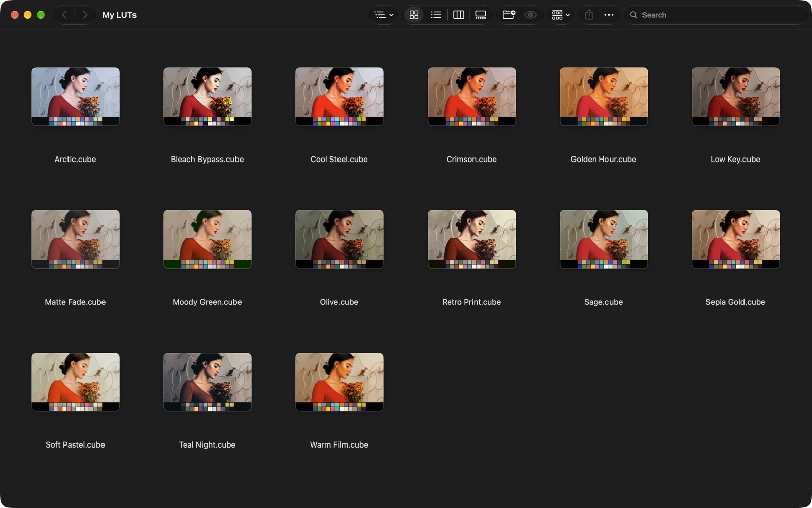Switch to column view
This screenshot has width=812, height=508.
[x=458, y=15]
